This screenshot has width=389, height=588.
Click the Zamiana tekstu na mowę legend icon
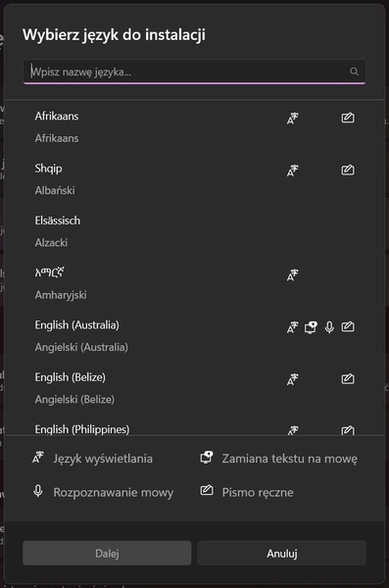tap(207, 458)
